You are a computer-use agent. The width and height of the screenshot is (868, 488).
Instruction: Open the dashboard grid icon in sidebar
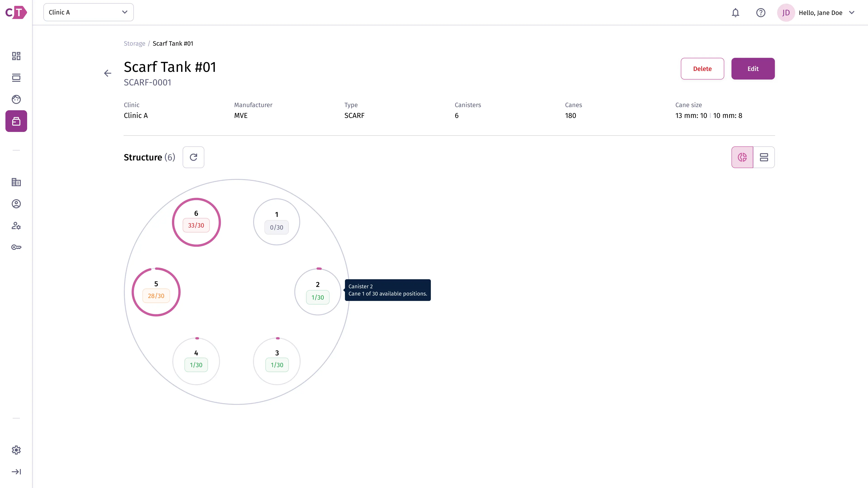click(16, 56)
